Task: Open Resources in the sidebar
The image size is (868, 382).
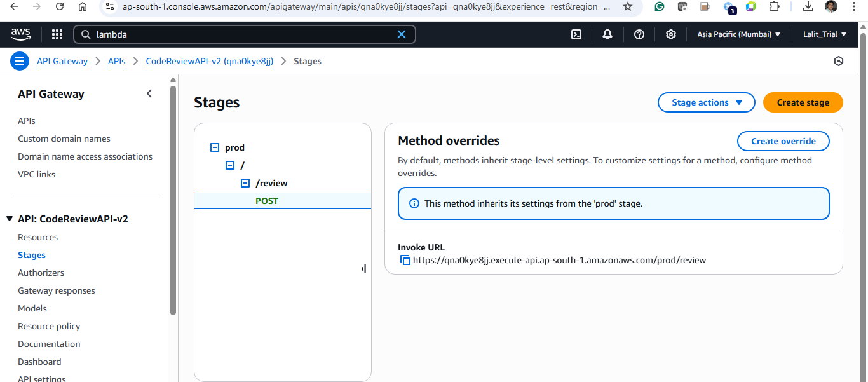Action: [x=37, y=237]
